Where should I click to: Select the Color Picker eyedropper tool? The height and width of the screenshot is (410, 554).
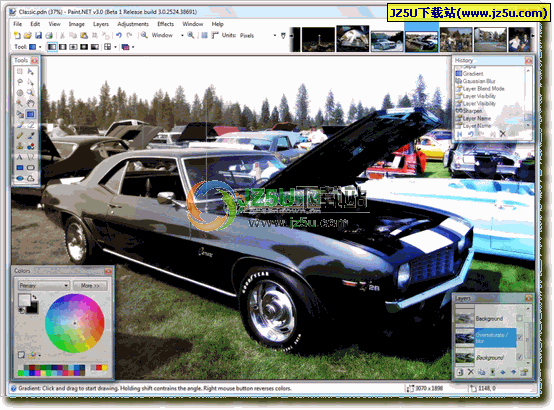pyautogui.click(x=31, y=135)
